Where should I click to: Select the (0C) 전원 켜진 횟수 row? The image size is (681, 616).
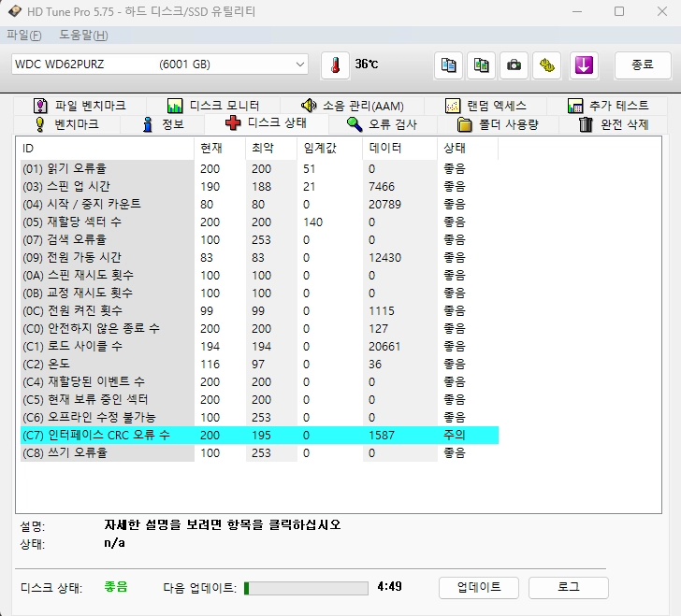click(259, 311)
